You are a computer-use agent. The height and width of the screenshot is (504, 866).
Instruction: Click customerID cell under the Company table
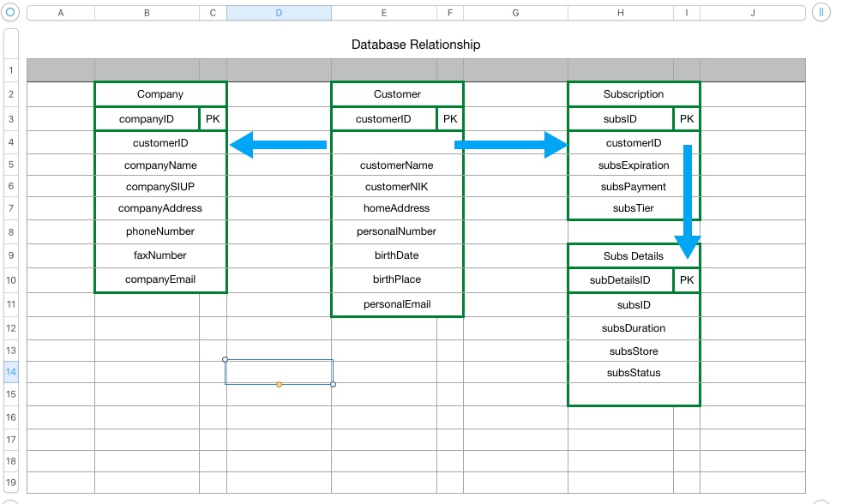[160, 142]
